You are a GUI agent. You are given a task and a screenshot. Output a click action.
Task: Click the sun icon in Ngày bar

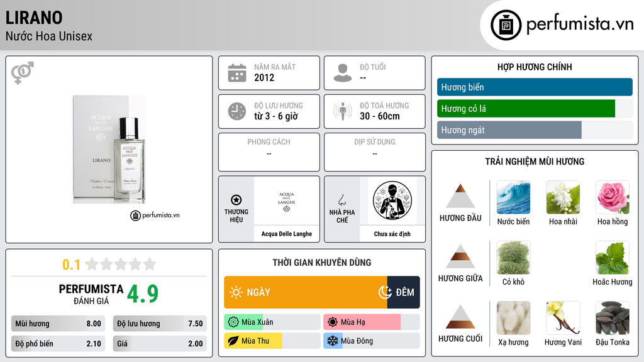click(x=236, y=292)
